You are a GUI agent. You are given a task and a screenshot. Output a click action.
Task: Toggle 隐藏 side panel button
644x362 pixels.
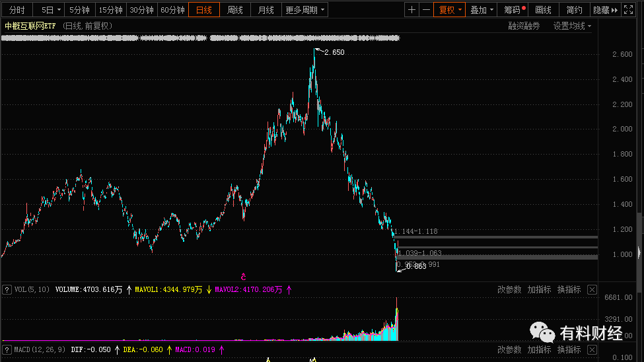(x=606, y=10)
